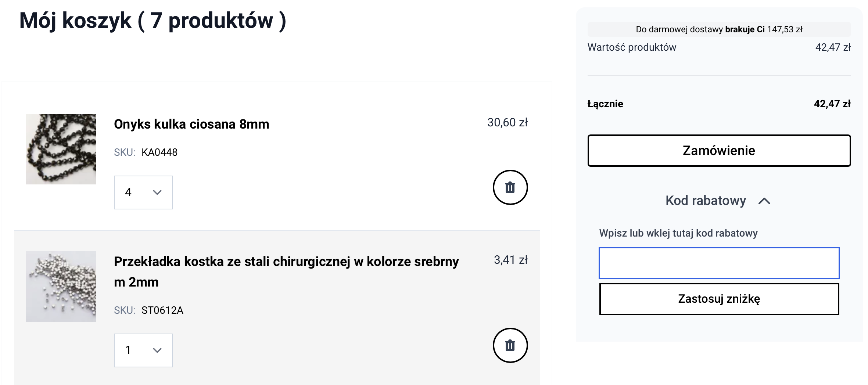Viewport: 868px width, 385px height.
Task: Open the silver Przekładka beads thumbnail
Action: [x=61, y=287]
